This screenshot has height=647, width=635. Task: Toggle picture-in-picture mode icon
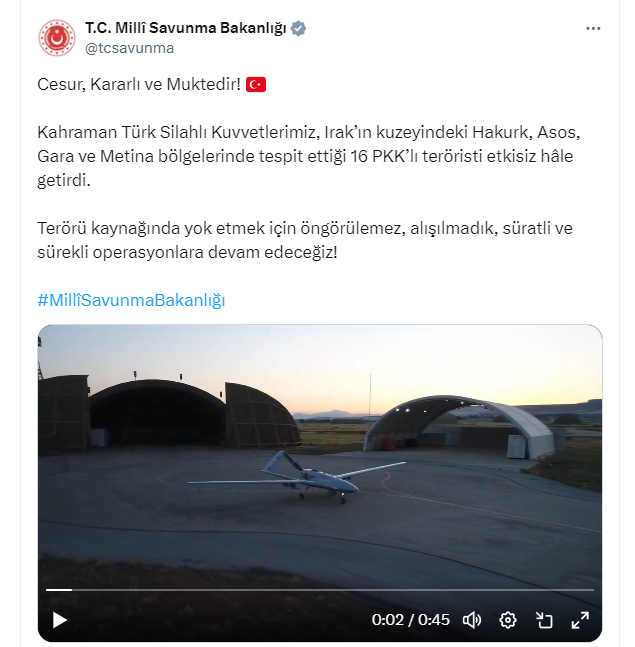click(544, 620)
